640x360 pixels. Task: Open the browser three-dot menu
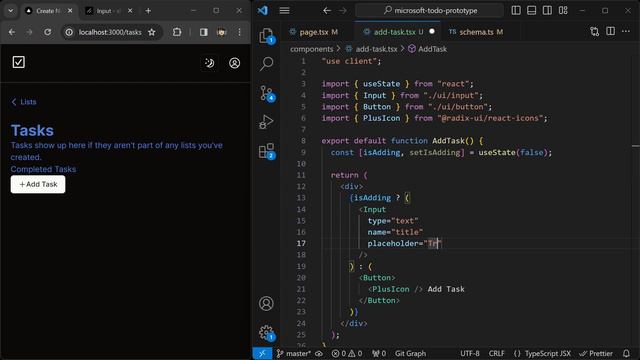point(239,32)
